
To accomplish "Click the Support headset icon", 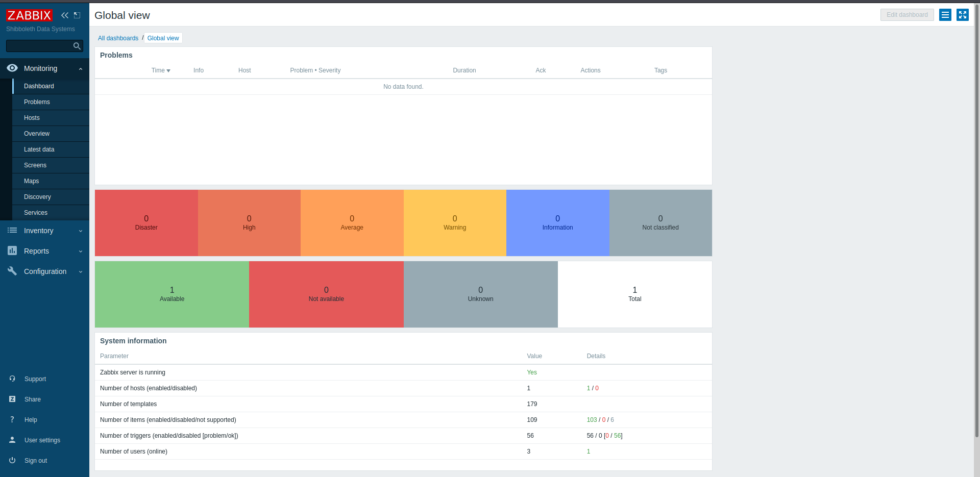I will [12, 379].
